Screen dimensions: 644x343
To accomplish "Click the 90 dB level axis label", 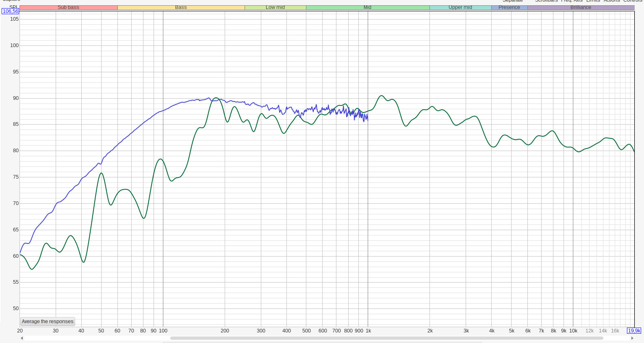I will coord(16,98).
